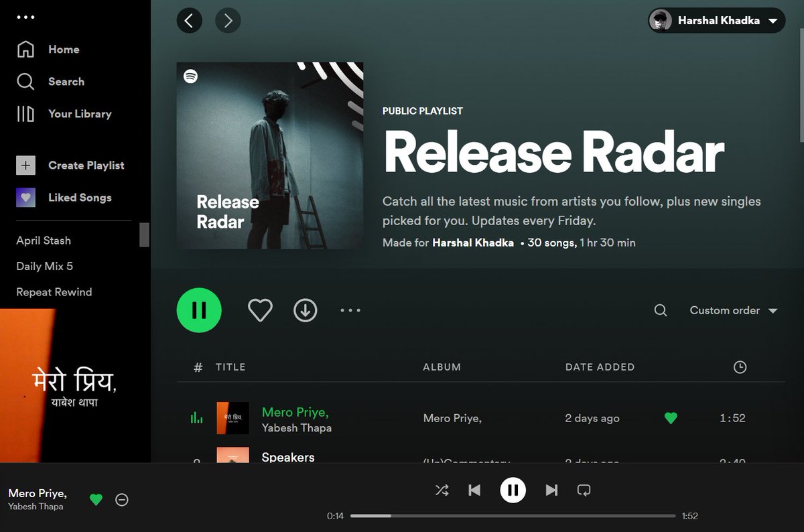The image size is (804, 532).
Task: Click the Mero Priye, title in the now playing bar
Action: (x=38, y=493)
